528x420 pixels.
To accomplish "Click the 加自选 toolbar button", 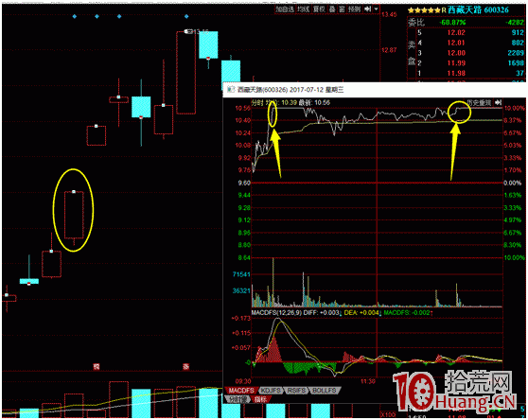I will (285, 9).
